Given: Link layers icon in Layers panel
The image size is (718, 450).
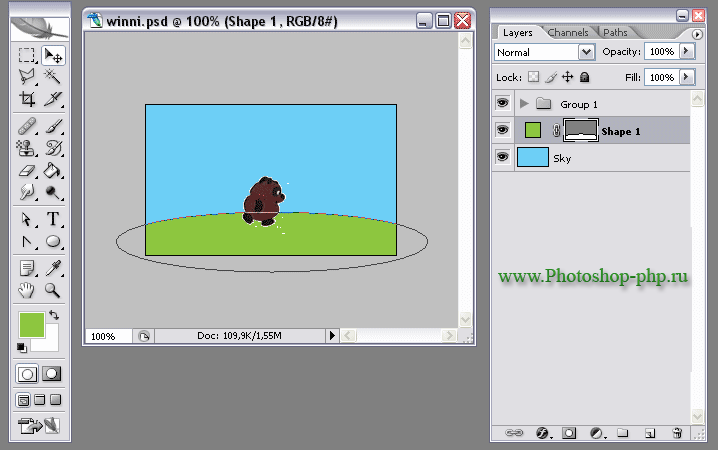Looking at the screenshot, I should coord(514,433).
